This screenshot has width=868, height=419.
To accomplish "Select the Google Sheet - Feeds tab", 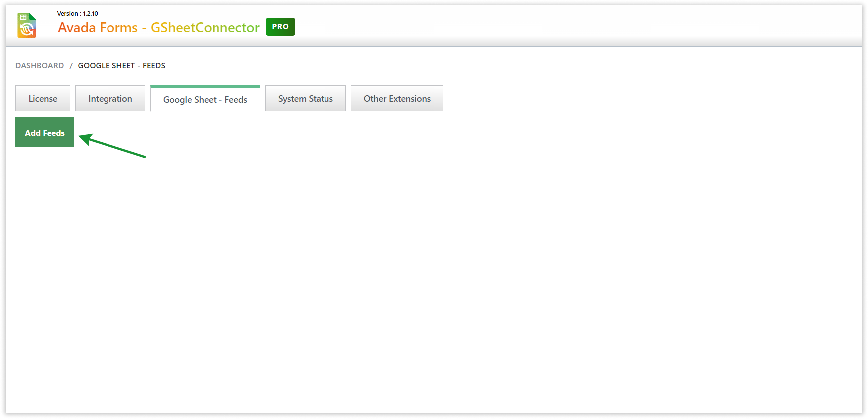I will 205,99.
